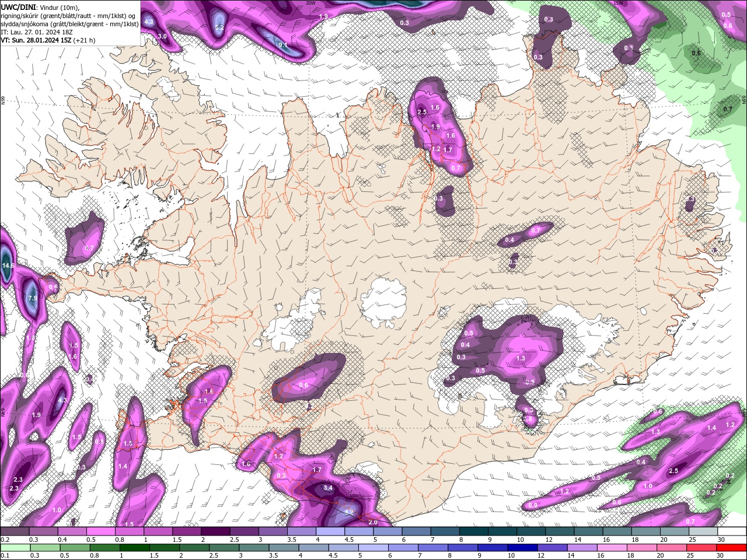Click the 3.4 precipitation value on the map
The width and height of the screenshot is (747, 560).
328,488
